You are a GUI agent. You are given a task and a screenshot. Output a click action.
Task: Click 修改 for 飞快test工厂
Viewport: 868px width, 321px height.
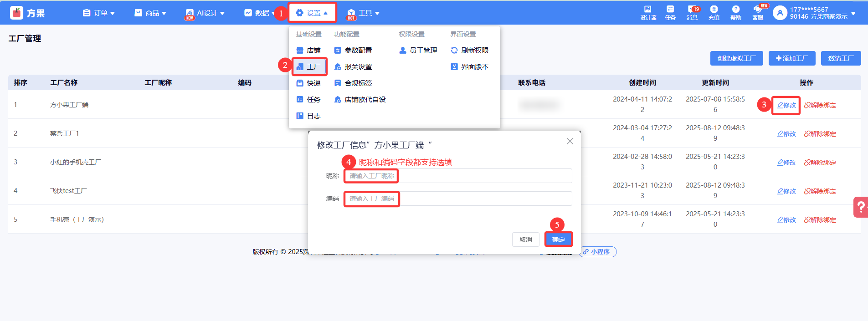(x=786, y=191)
